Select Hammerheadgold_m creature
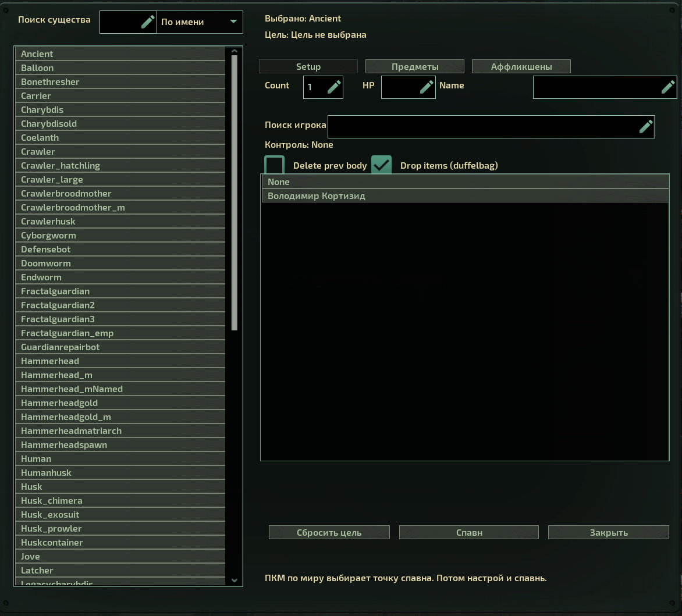The height and width of the screenshot is (616, 682). pos(120,416)
